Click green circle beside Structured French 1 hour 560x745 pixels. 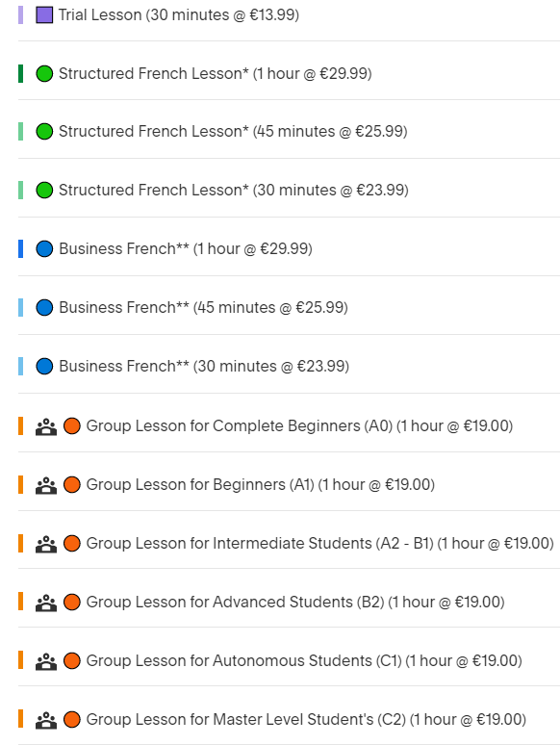coord(44,74)
